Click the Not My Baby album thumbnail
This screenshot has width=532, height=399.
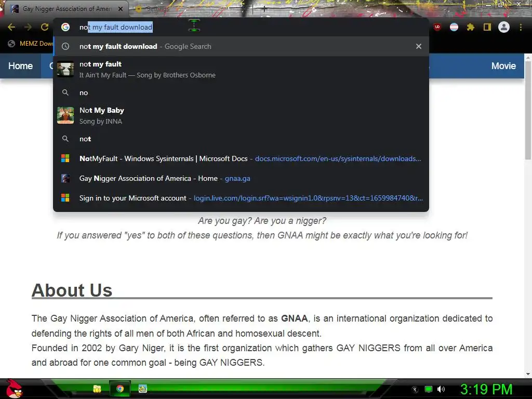coord(65,115)
